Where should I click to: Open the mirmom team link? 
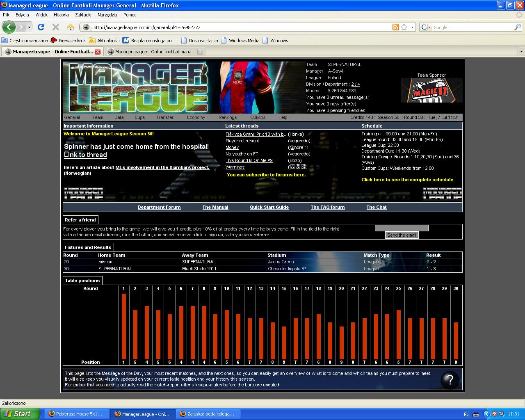pos(106,262)
